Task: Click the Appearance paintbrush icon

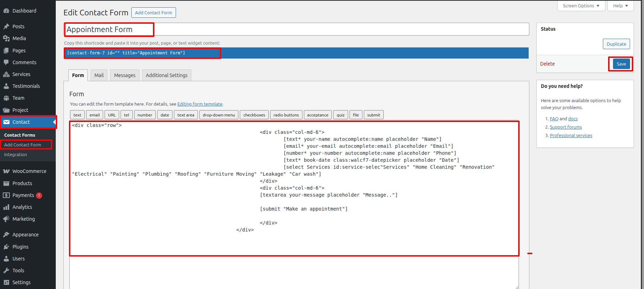Action: click(x=6, y=235)
